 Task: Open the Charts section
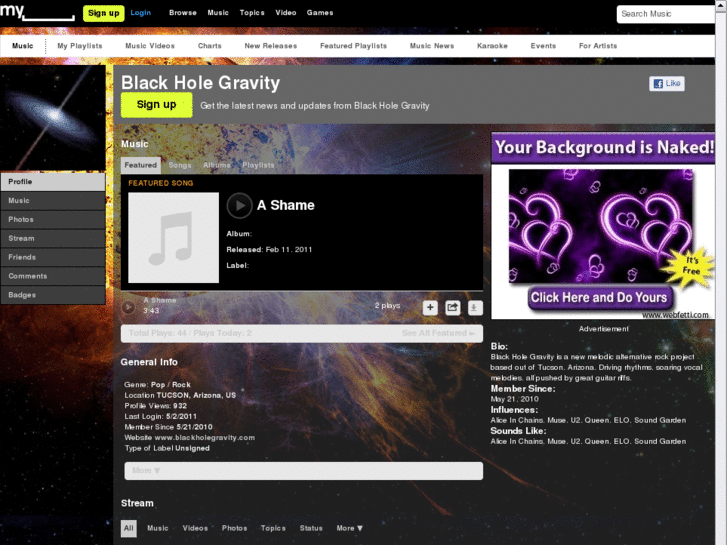[210, 46]
